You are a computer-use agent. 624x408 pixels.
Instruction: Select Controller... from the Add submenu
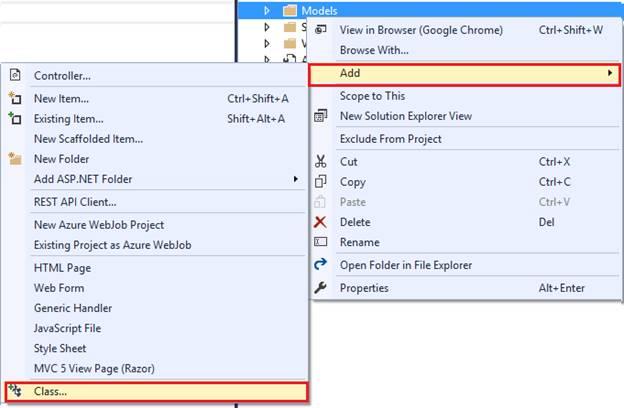tap(62, 75)
